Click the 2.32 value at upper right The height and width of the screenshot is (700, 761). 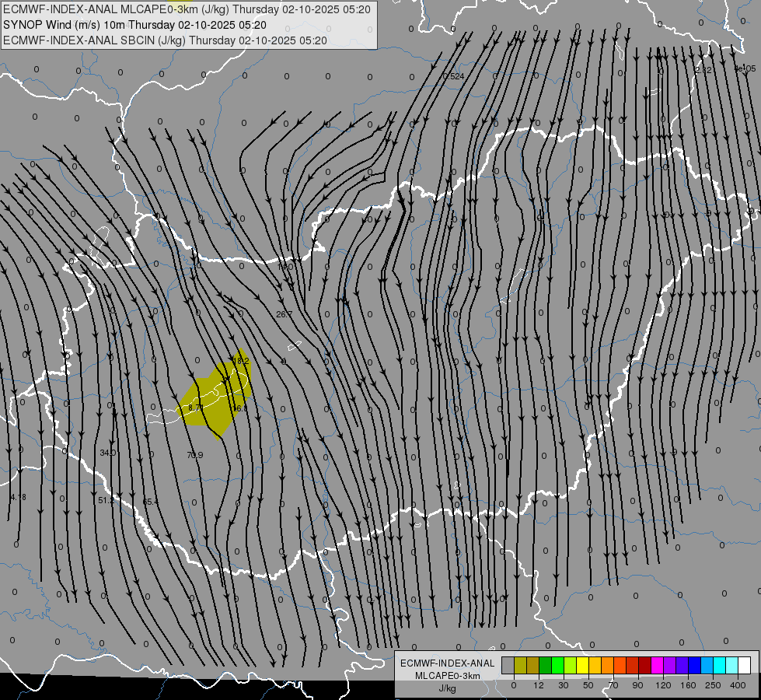(703, 70)
